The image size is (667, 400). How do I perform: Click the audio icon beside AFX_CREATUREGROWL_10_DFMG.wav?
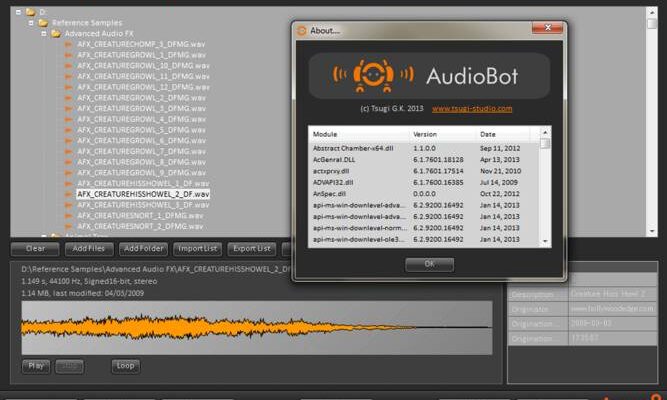(x=69, y=65)
